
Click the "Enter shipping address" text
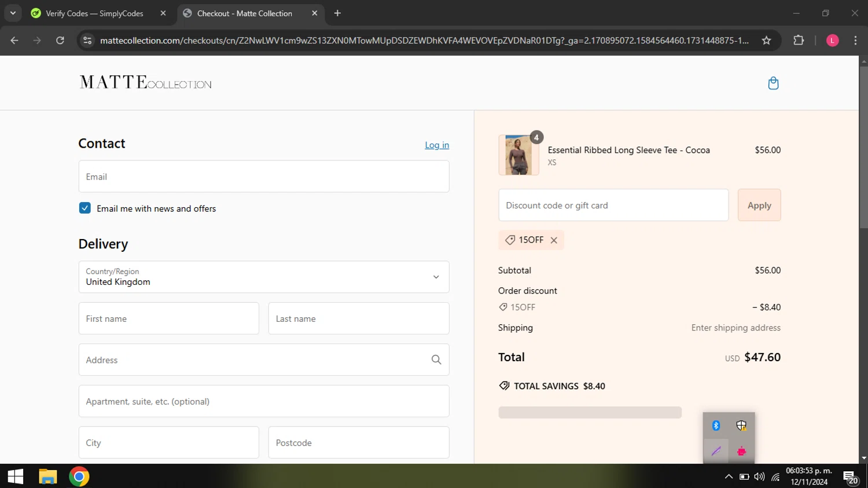736,328
